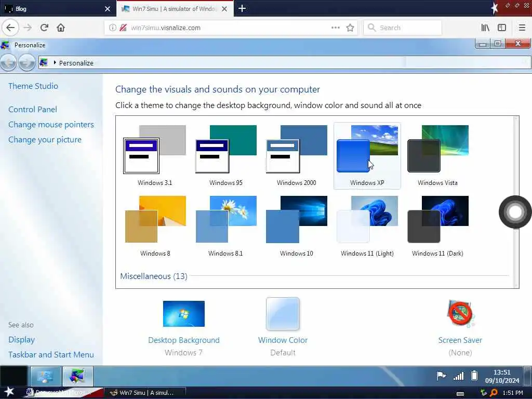The height and width of the screenshot is (399, 532).
Task: Click the address bar Personalize icon
Action: tap(44, 62)
